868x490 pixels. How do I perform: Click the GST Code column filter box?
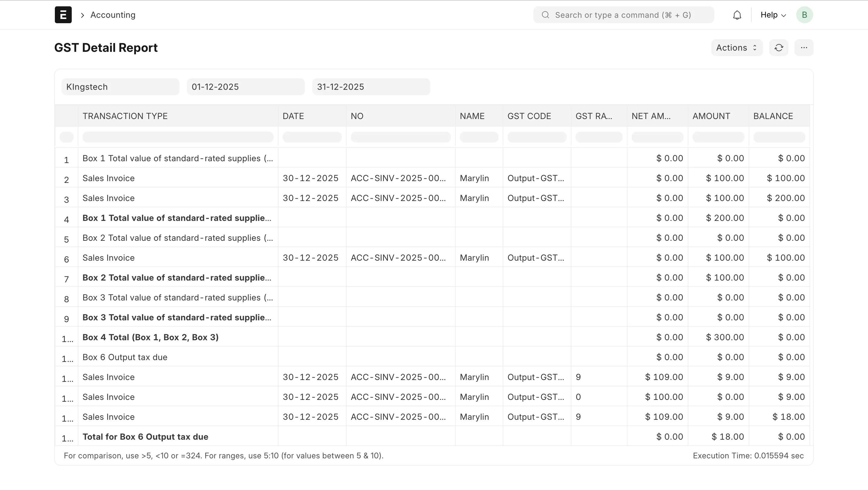click(537, 137)
